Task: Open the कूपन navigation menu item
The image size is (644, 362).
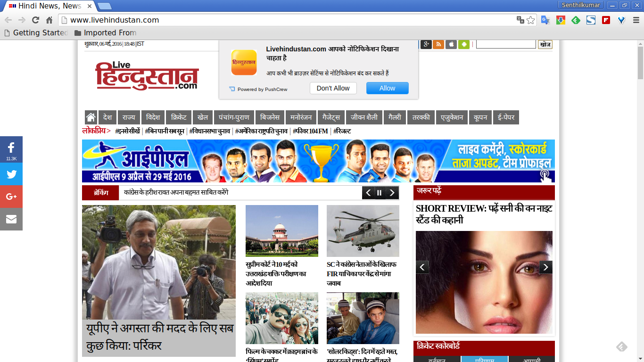Action: click(x=480, y=117)
